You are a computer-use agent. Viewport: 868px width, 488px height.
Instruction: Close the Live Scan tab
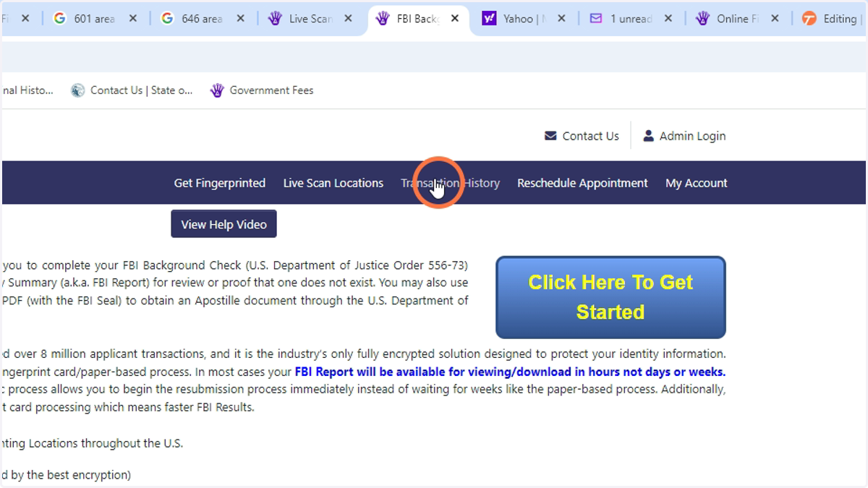tap(348, 19)
